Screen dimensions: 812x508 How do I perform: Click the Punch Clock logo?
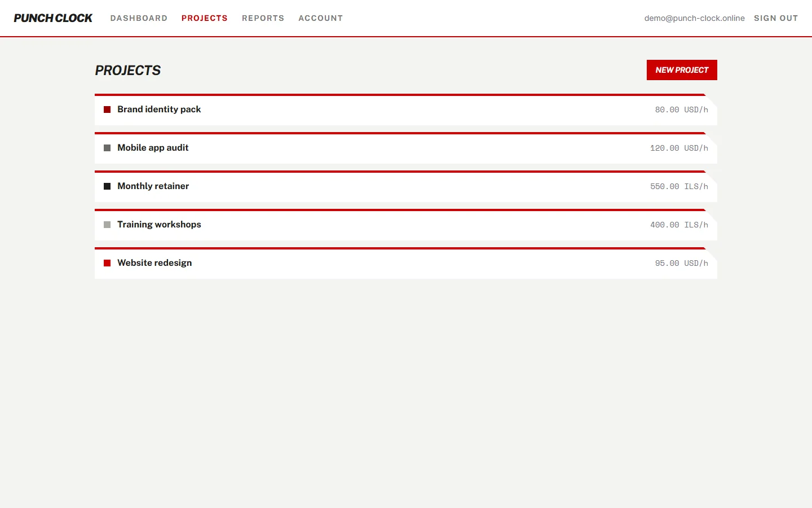[53, 18]
